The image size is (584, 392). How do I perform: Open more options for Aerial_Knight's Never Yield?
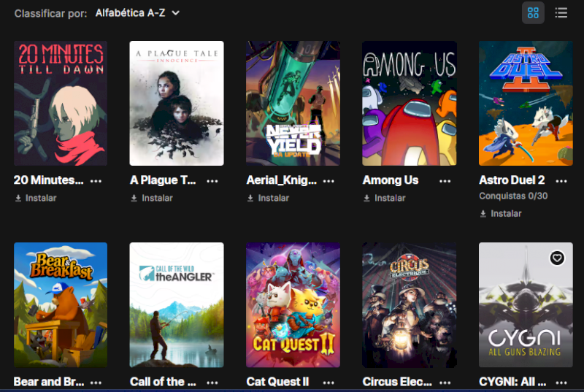tap(328, 181)
